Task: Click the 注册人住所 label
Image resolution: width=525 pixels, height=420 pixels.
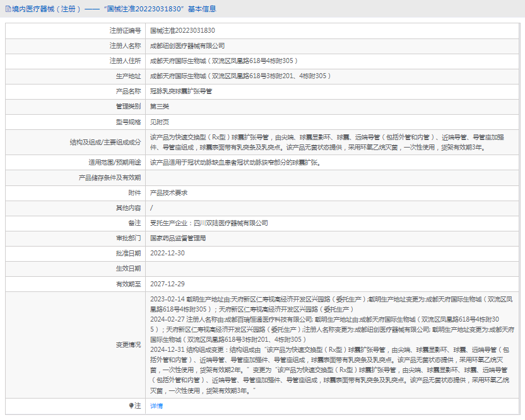Action: [x=125, y=61]
